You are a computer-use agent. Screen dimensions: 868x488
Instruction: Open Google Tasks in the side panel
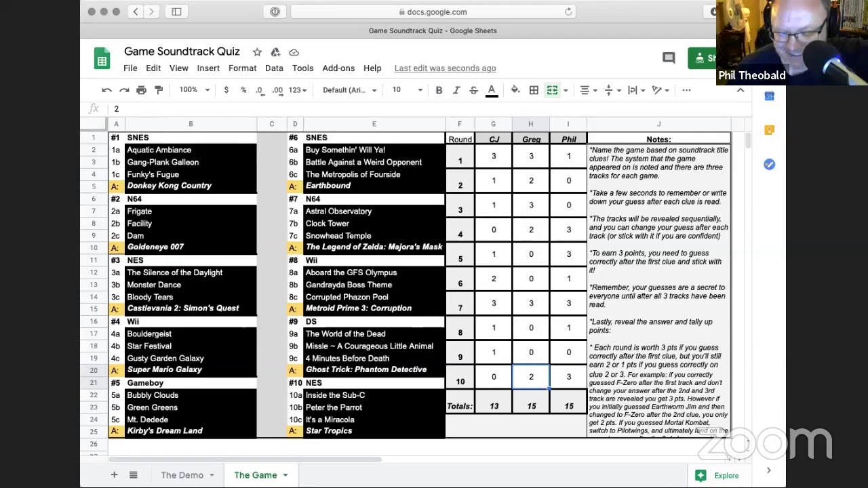[x=769, y=164]
